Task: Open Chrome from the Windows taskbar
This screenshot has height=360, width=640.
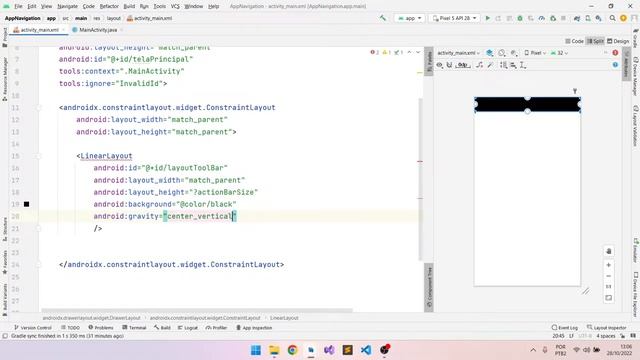Action: click(x=292, y=350)
